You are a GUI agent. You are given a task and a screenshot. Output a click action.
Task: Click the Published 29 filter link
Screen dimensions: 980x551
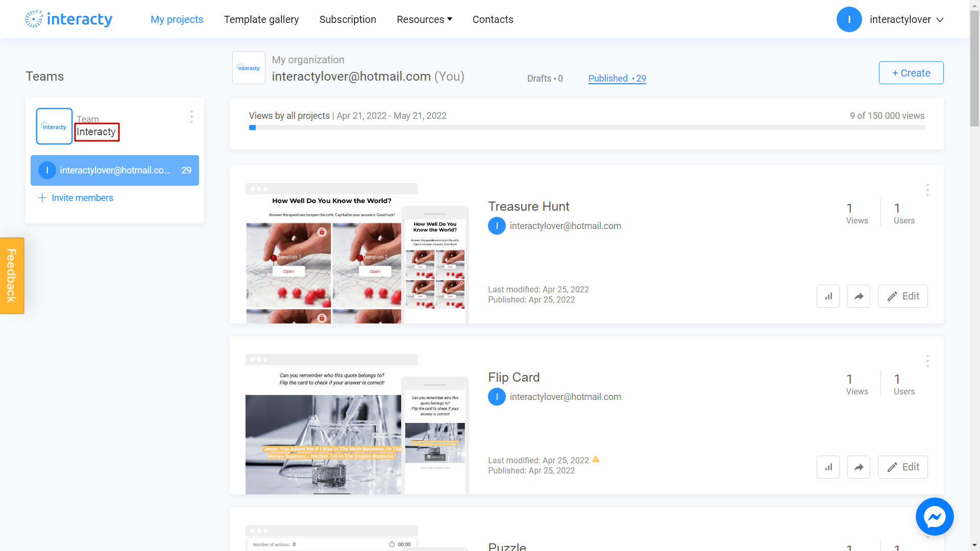click(x=617, y=78)
